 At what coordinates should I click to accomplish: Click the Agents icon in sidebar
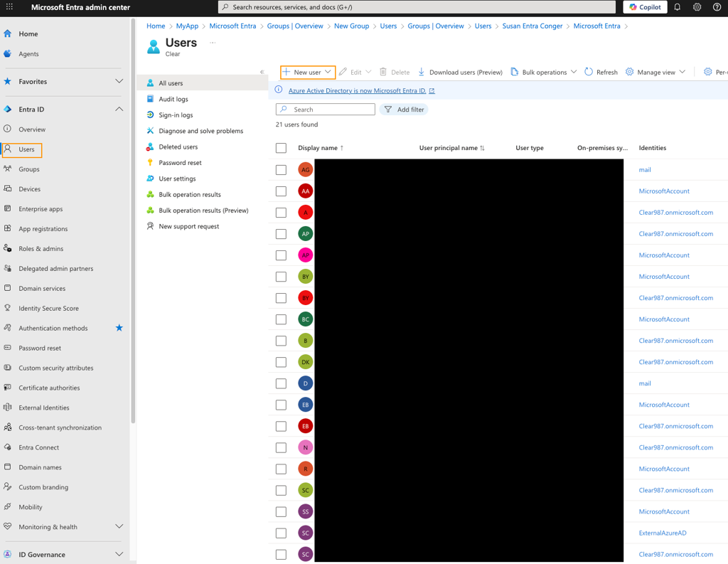pyautogui.click(x=7, y=53)
